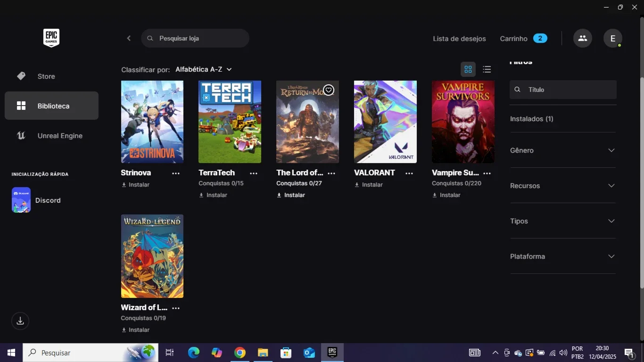Image resolution: width=644 pixels, height=362 pixels.
Task: Open the three-dot menu for VALORANT
Action: (409, 173)
